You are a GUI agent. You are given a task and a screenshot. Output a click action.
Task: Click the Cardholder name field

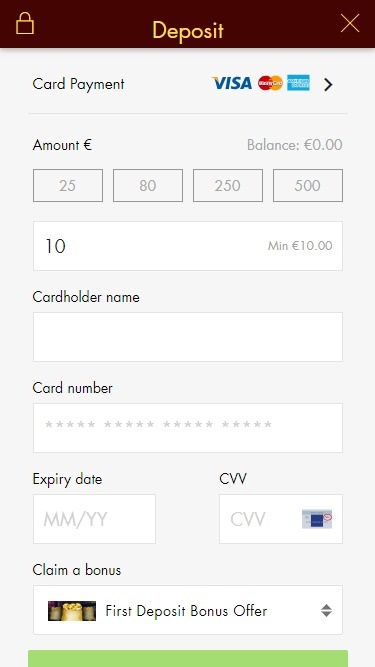tap(188, 337)
